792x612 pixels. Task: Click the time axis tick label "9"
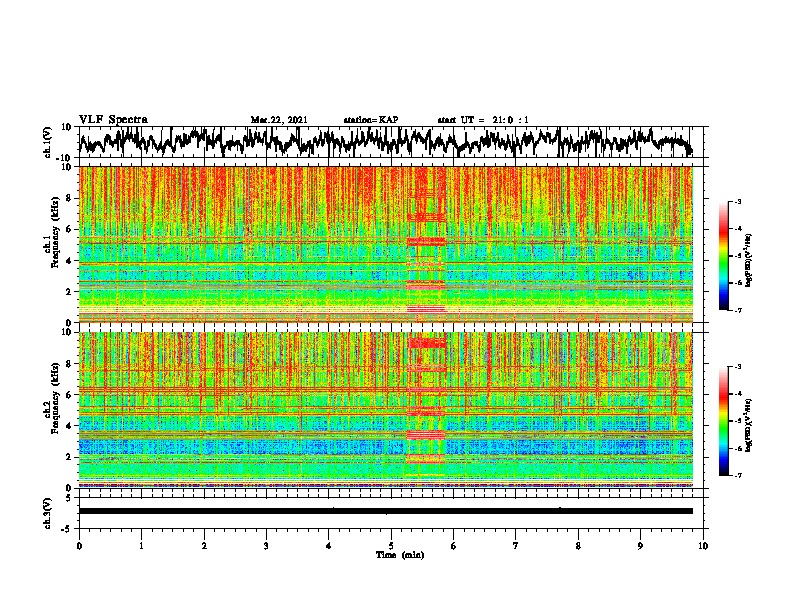tap(640, 546)
